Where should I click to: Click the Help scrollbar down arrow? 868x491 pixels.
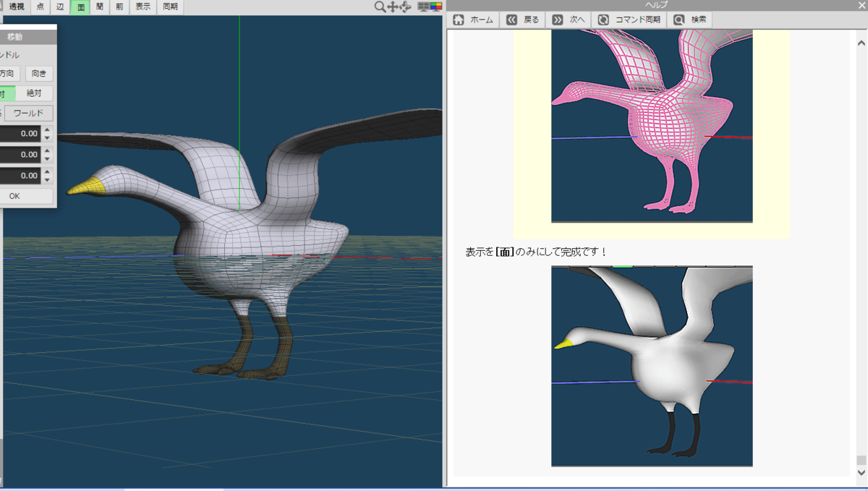861,472
